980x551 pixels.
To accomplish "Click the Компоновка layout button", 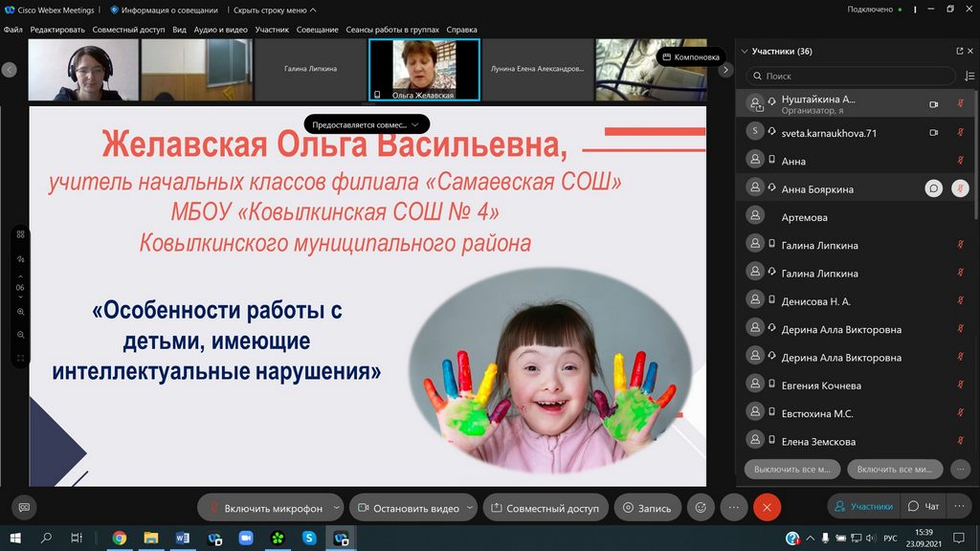I will [x=689, y=56].
